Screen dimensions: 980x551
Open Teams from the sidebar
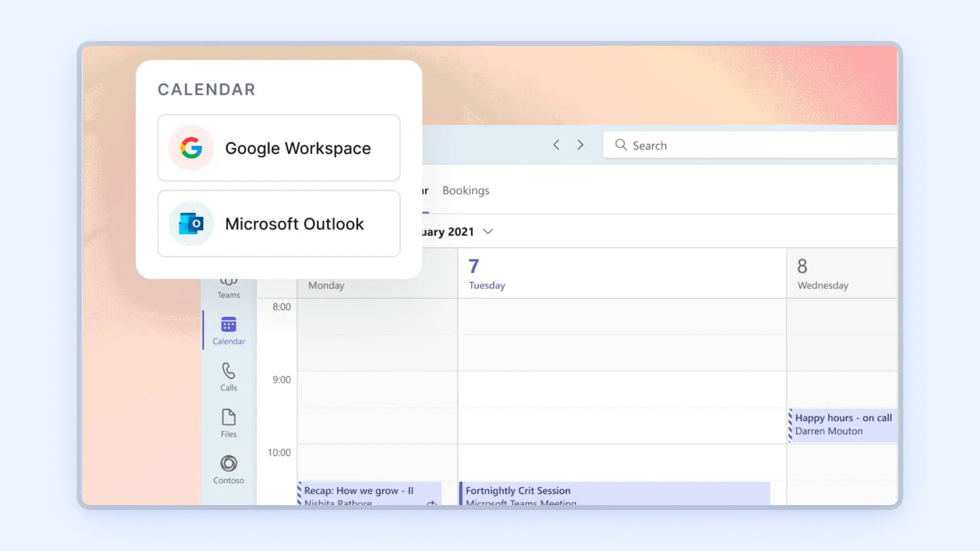[x=228, y=286]
